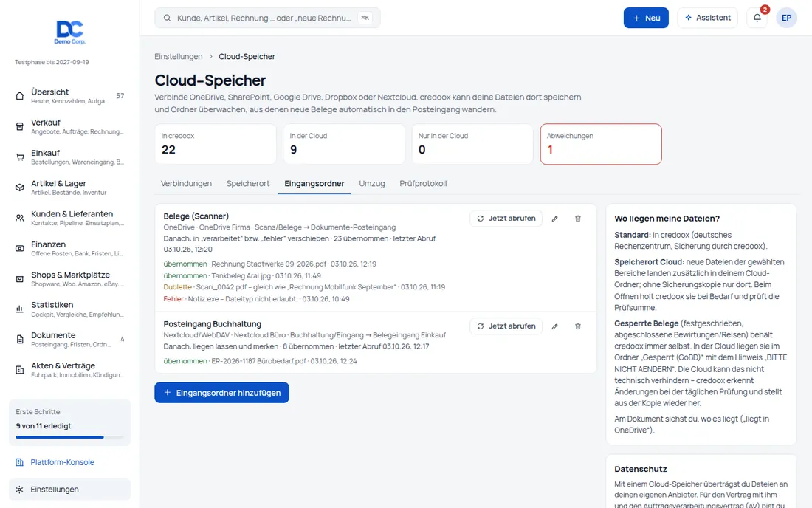Click the Erste Schritte progress bar
The width and height of the screenshot is (812, 508).
69,437
